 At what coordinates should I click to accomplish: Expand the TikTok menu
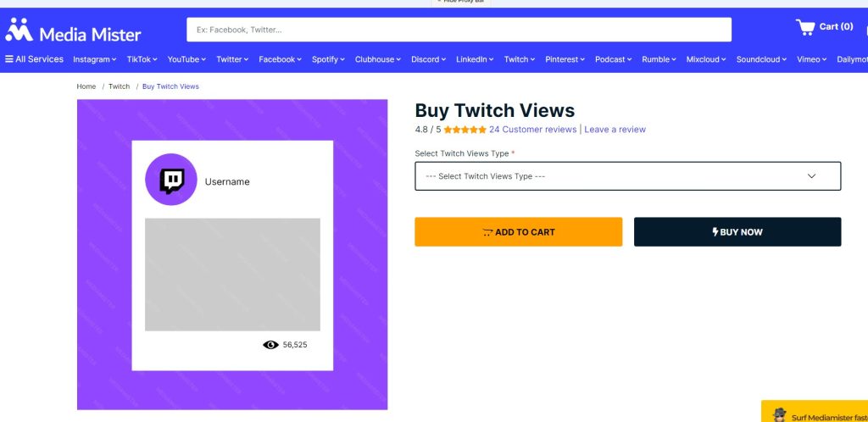142,59
